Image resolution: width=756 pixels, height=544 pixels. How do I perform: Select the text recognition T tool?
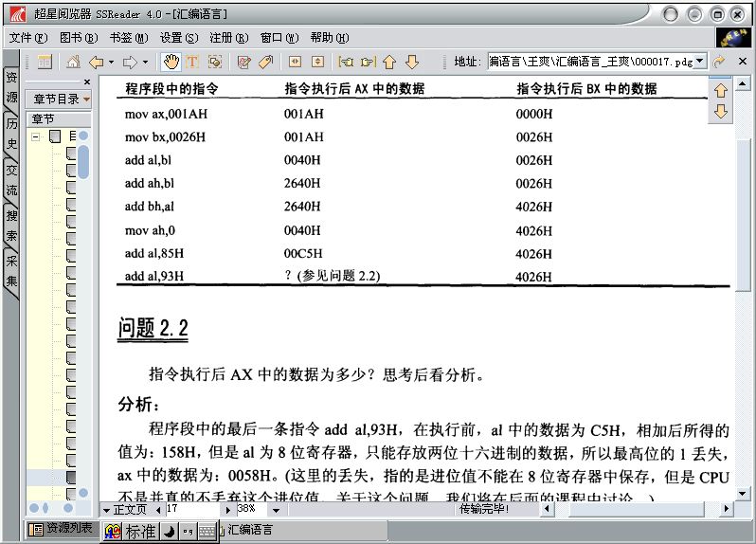click(x=192, y=62)
